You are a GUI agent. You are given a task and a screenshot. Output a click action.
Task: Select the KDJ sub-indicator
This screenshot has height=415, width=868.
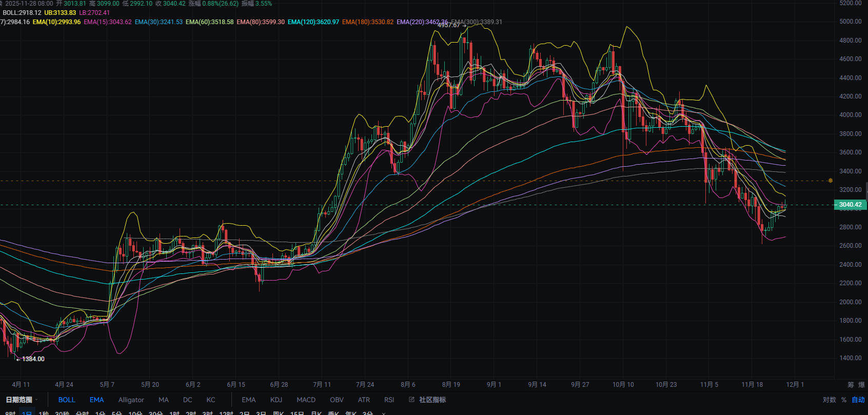276,400
